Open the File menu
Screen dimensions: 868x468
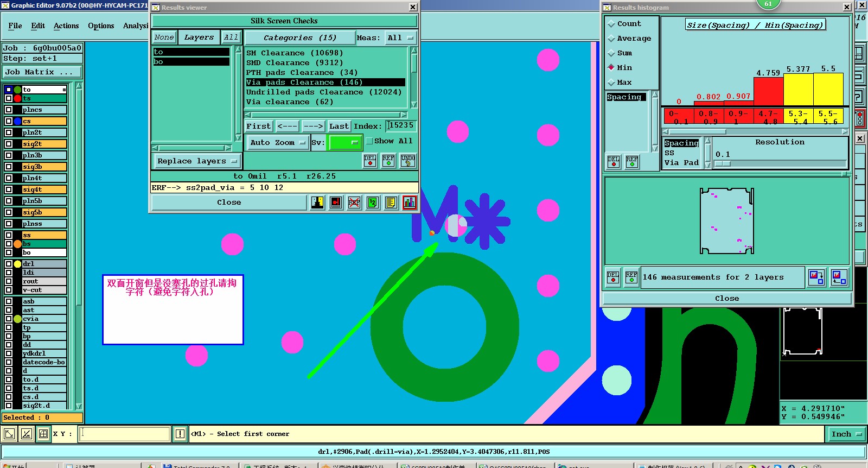tap(15, 26)
